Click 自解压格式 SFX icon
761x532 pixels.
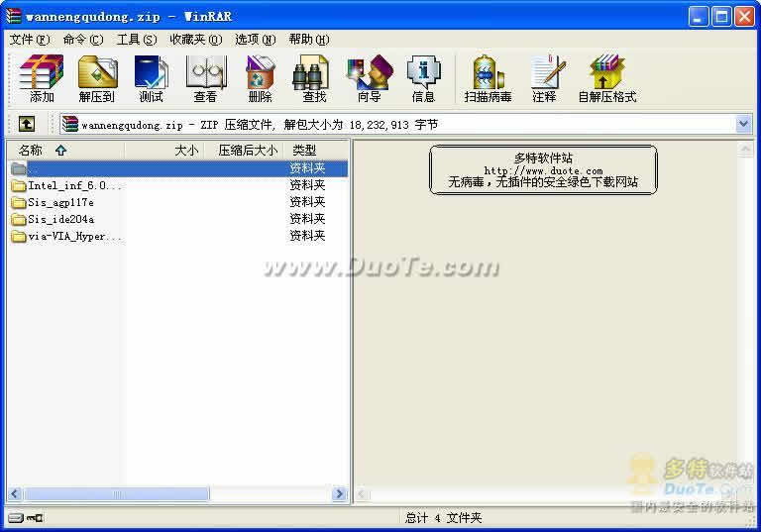(x=606, y=78)
